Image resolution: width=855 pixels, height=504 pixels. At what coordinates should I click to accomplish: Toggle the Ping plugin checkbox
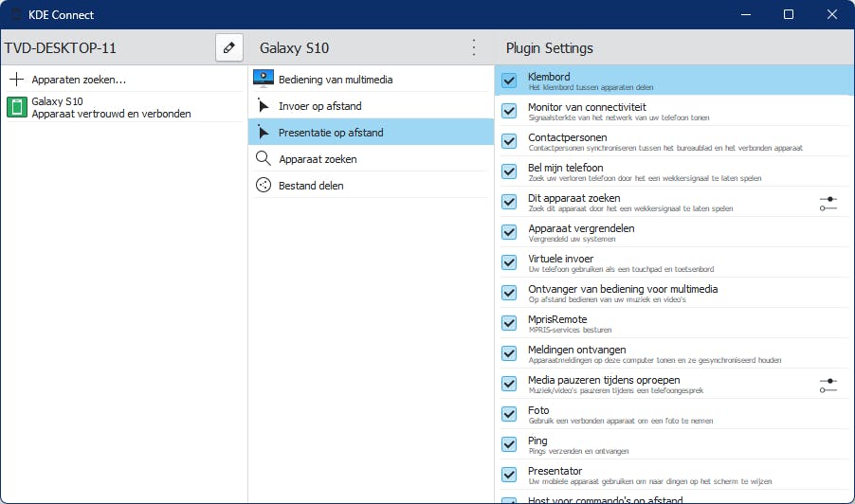(509, 444)
